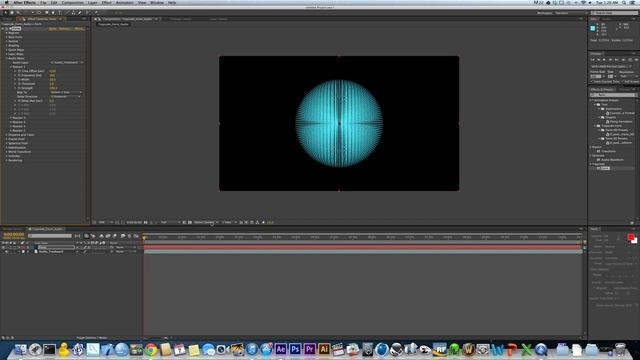Click Reset in Form effect header
640x360 pixels.
coord(53,29)
